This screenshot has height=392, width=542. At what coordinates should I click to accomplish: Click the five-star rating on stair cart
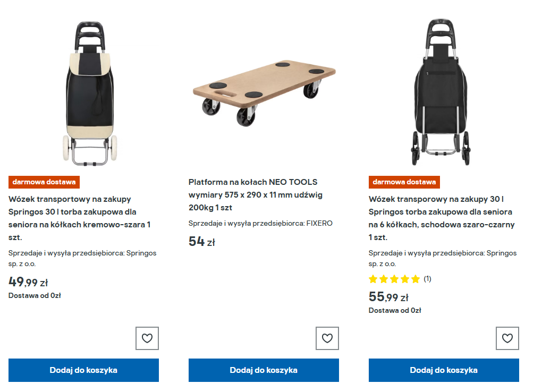[394, 279]
